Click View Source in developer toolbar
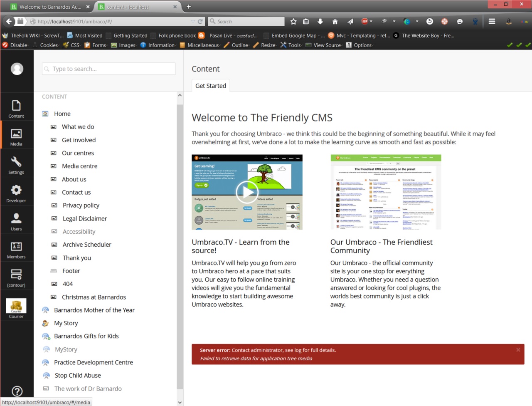This screenshot has height=406, width=532. (323, 45)
